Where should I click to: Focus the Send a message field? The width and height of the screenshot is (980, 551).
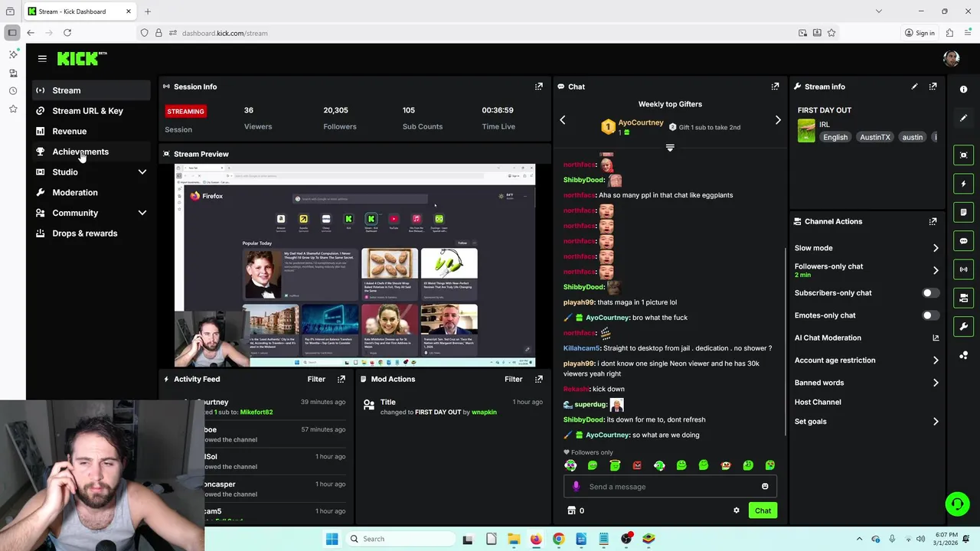pyautogui.click(x=671, y=487)
